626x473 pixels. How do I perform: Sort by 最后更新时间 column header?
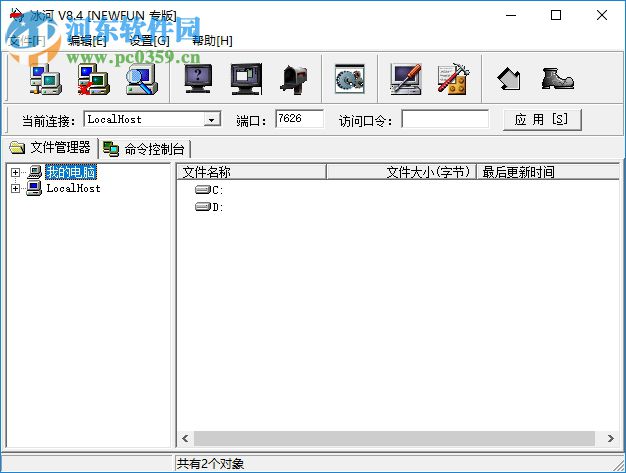[548, 172]
